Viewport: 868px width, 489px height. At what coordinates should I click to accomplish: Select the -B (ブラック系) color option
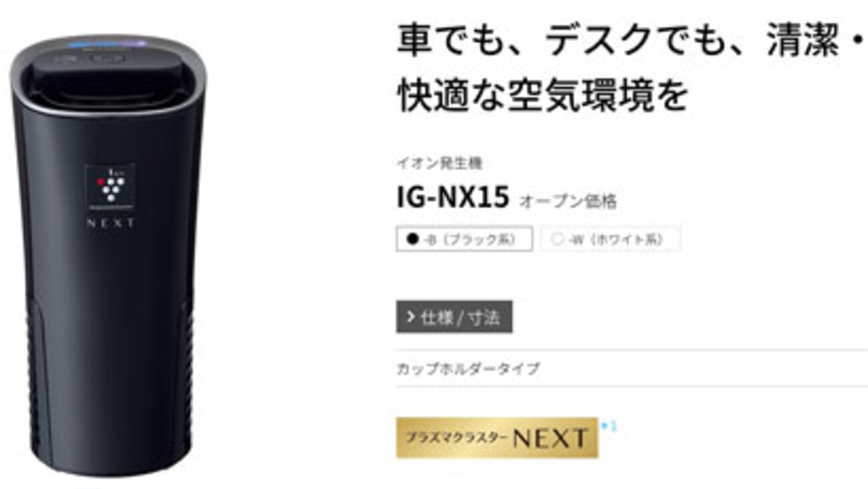tap(464, 240)
